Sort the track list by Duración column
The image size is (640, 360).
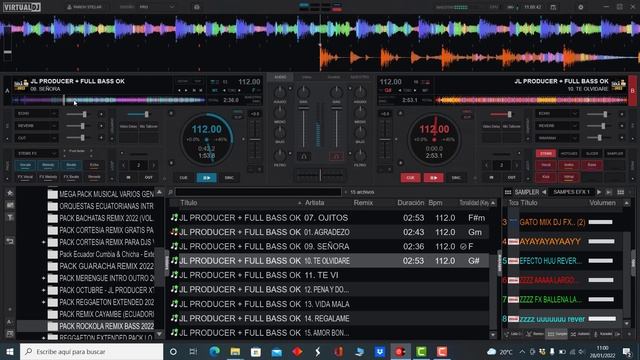[x=411, y=203]
